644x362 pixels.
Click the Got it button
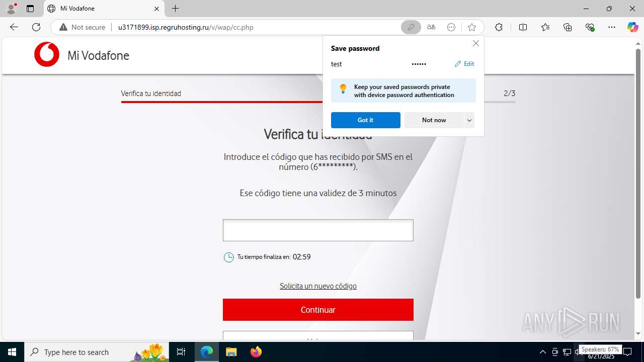click(365, 120)
